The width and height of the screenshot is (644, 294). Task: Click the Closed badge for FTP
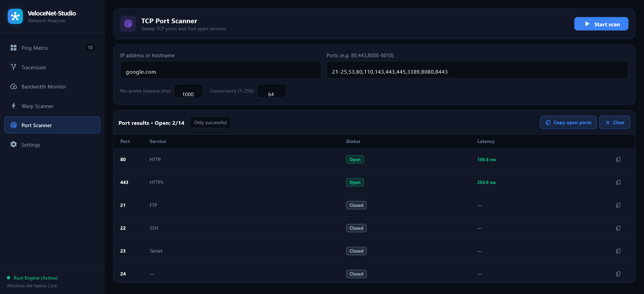pos(356,205)
